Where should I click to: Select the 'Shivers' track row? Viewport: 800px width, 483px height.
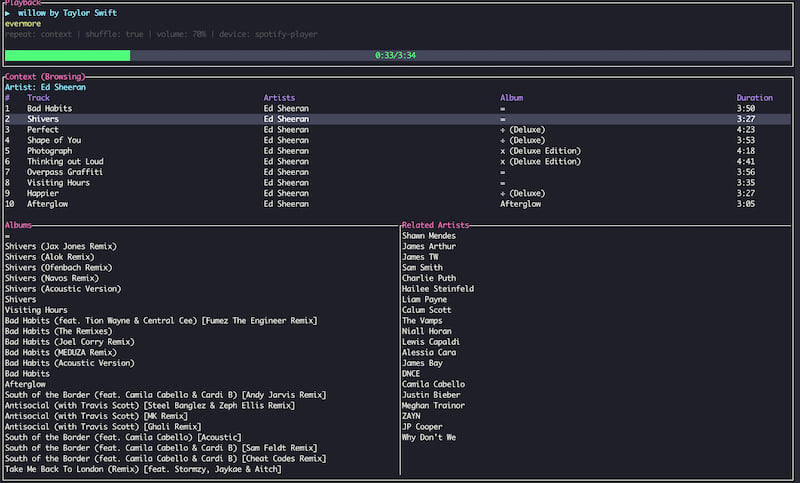pyautogui.click(x=397, y=119)
